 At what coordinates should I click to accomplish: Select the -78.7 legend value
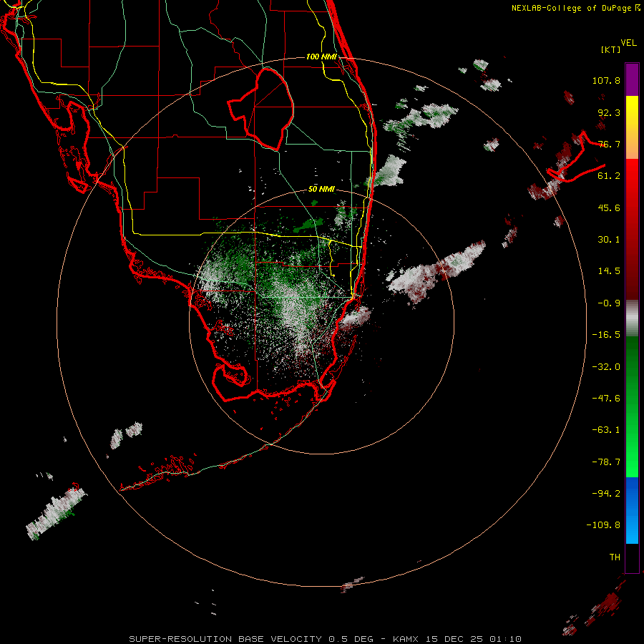coord(606,462)
